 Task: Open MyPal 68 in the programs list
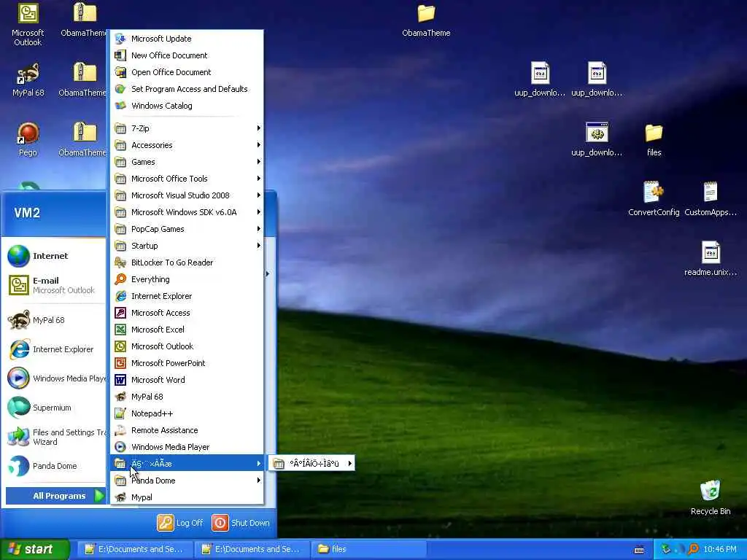click(x=187, y=396)
